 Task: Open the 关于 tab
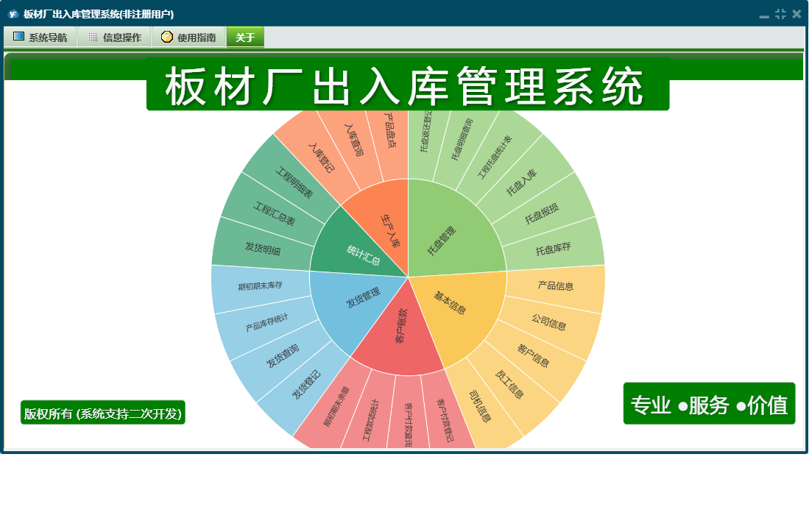tap(245, 37)
